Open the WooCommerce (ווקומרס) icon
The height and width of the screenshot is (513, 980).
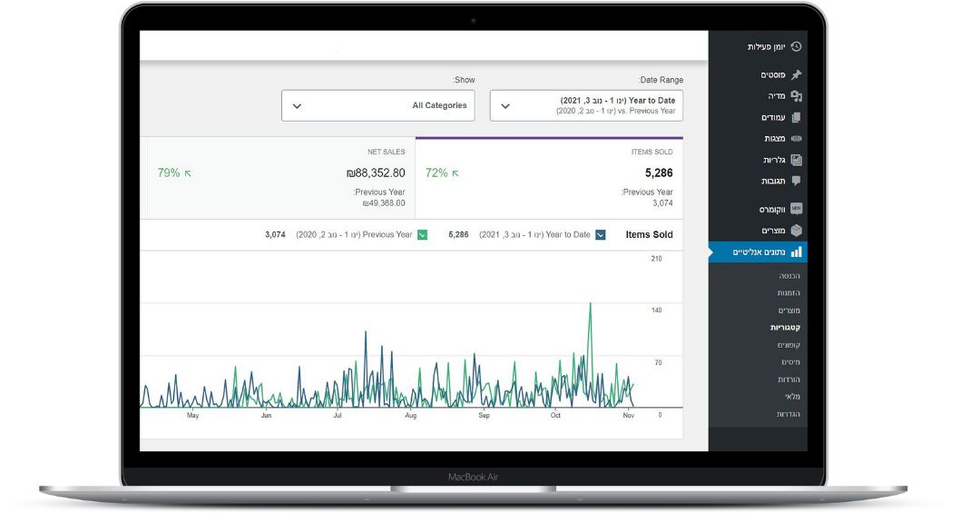coord(796,209)
